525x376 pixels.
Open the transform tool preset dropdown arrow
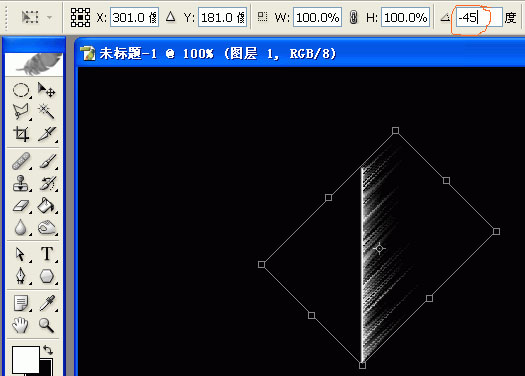pos(50,17)
